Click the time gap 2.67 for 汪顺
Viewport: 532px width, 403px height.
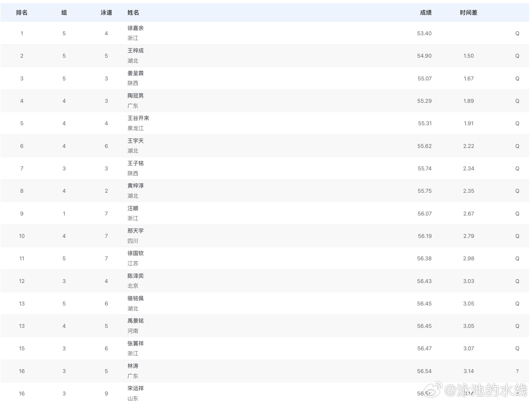click(x=468, y=213)
